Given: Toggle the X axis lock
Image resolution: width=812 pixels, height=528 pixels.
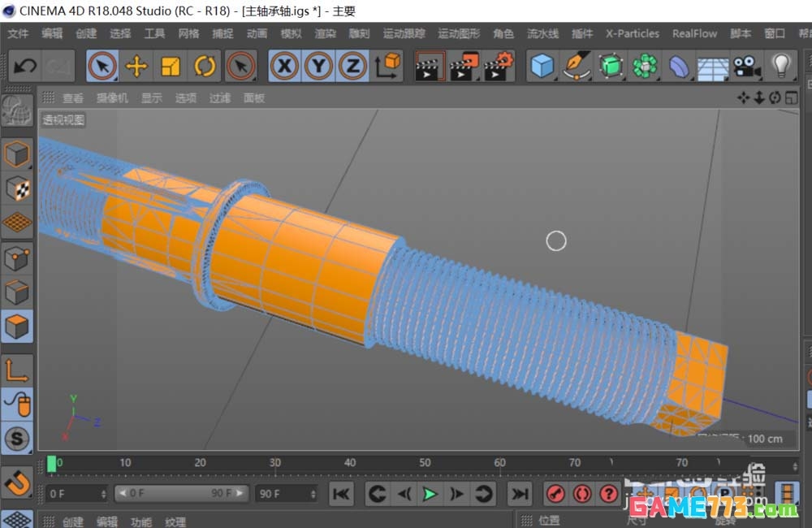Looking at the screenshot, I should pyautogui.click(x=284, y=66).
